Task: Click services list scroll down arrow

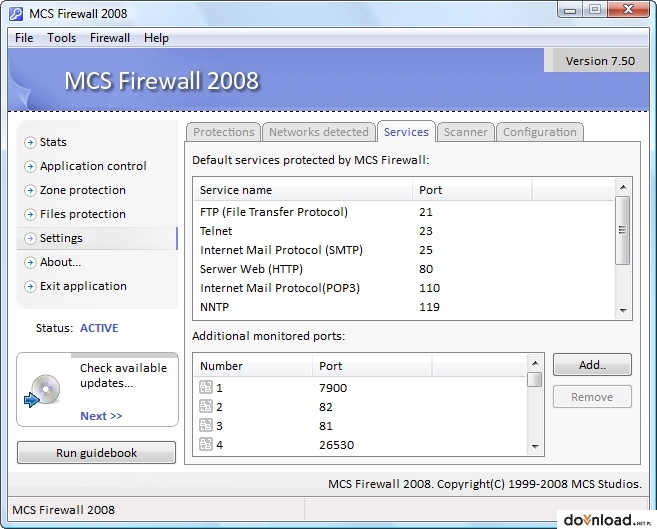Action: pos(623,310)
